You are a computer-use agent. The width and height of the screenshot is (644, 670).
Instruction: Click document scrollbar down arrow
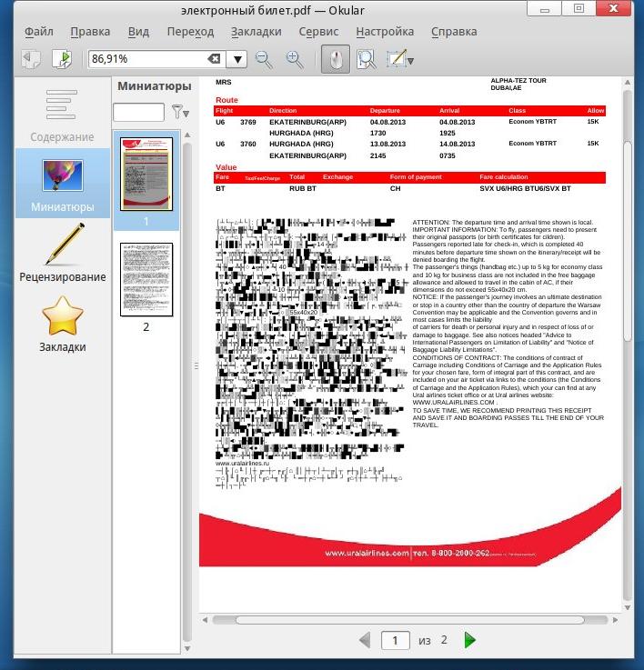(628, 607)
